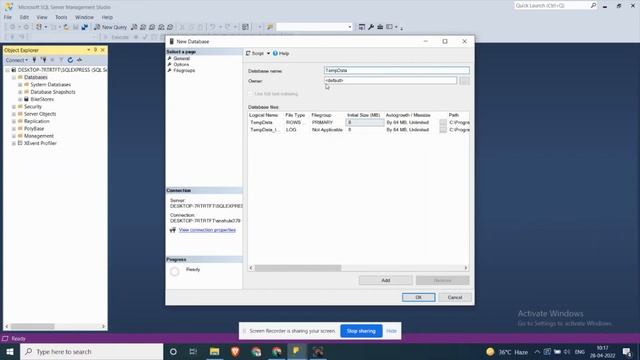Launch Brave browser from the taskbar
The image size is (640, 360).
[235, 351]
